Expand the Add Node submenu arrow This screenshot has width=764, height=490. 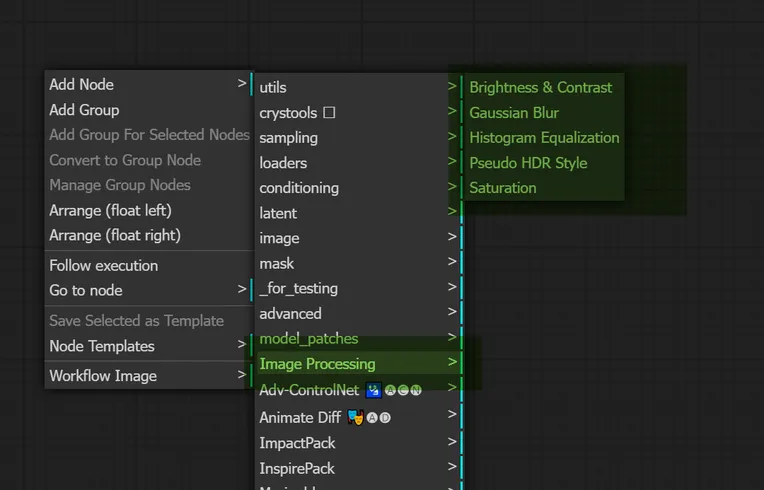tap(242, 84)
